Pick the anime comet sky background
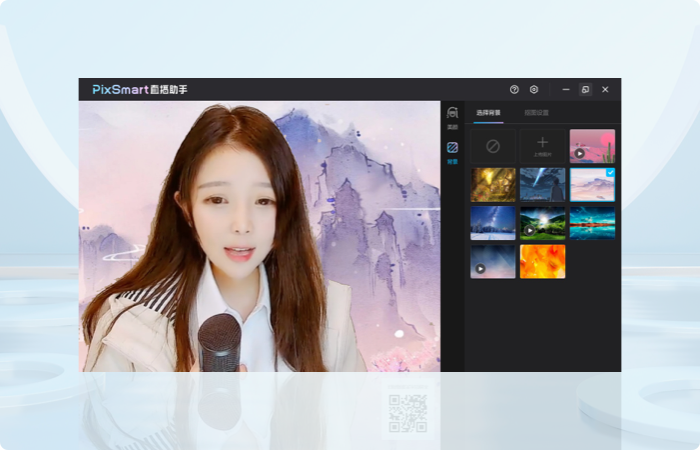 (x=542, y=184)
